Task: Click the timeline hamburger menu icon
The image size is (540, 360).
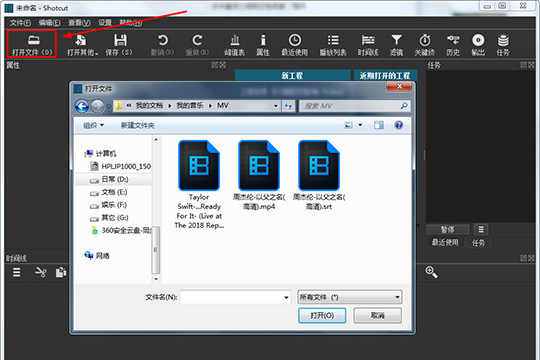Action: [x=17, y=272]
